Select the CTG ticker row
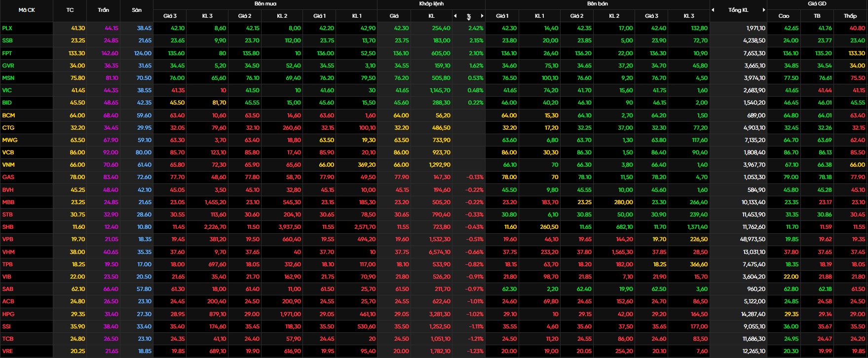 (8, 128)
